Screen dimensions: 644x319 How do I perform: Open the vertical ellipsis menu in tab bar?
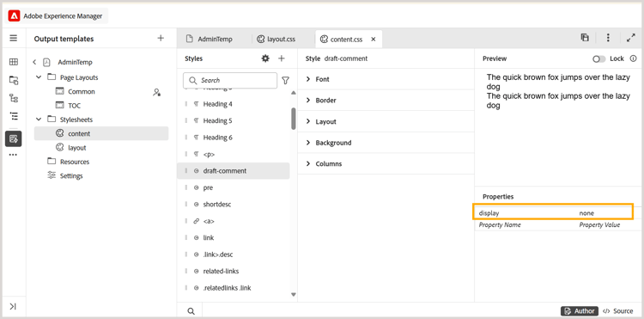coord(608,38)
